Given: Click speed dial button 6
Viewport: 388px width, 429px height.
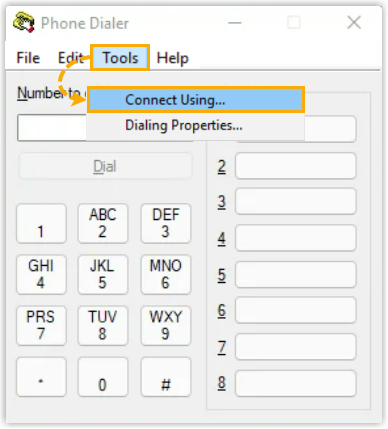Looking at the screenshot, I should (296, 310).
